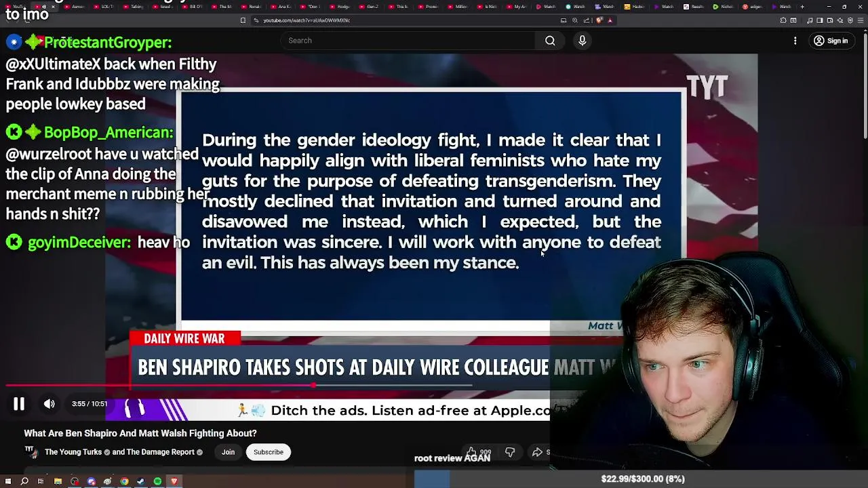Open YouTube settings three-dot menu
Screen dimensions: 868x488
795,41
